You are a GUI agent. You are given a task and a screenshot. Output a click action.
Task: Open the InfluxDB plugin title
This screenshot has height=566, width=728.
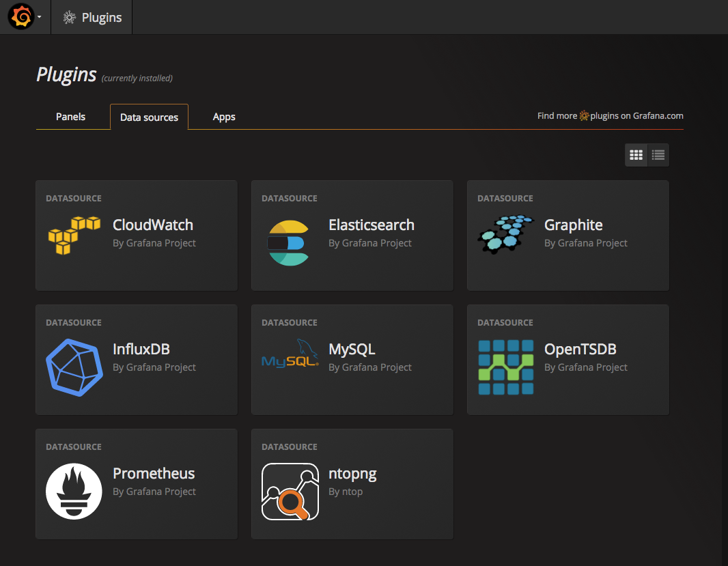tap(141, 349)
